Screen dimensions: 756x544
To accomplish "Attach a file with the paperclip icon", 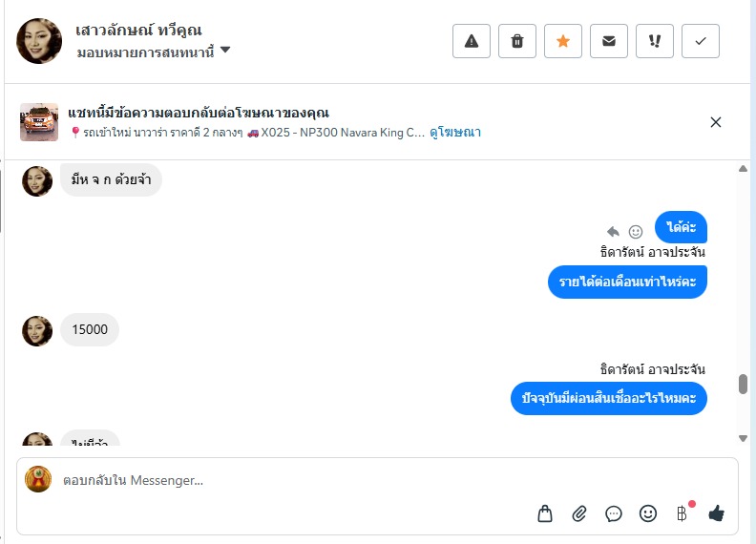I will [x=579, y=514].
